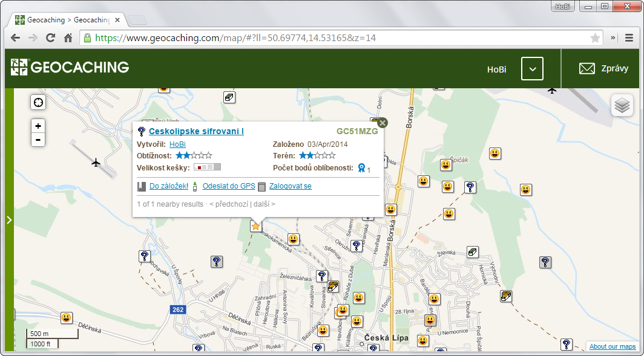This screenshot has height=356, width=644.
Task: Bookmark page using star in address bar
Action: (x=595, y=38)
